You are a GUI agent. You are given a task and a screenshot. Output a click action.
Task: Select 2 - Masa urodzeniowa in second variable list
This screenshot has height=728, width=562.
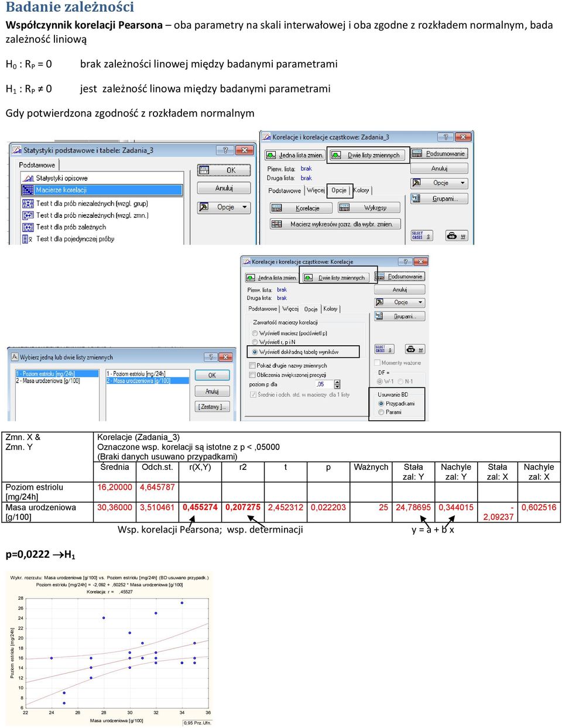tap(147, 380)
